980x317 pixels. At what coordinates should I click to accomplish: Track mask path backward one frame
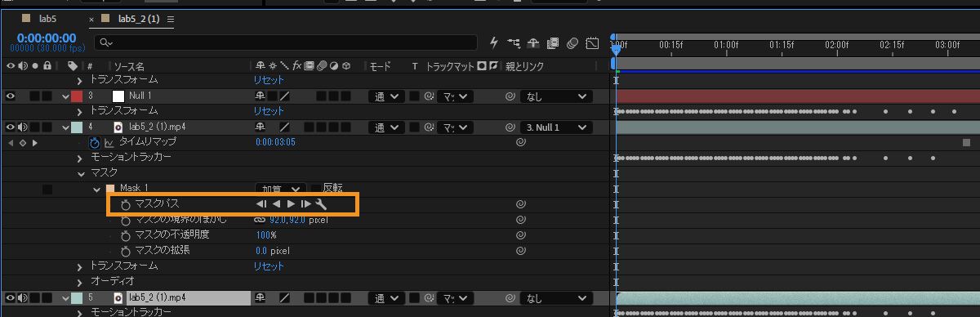[x=261, y=204]
